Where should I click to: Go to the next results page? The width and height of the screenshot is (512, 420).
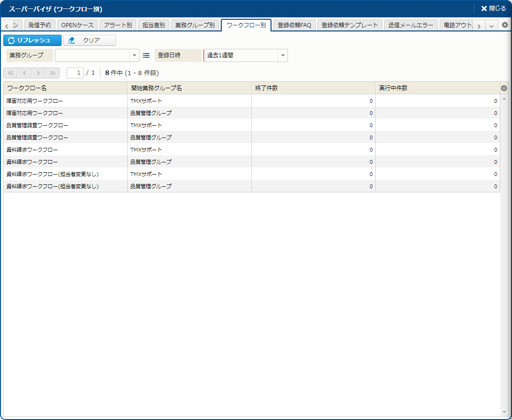tap(39, 73)
